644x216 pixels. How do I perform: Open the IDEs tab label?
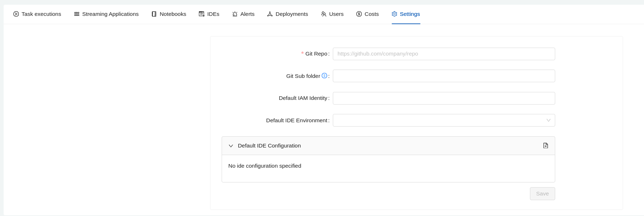click(x=213, y=14)
